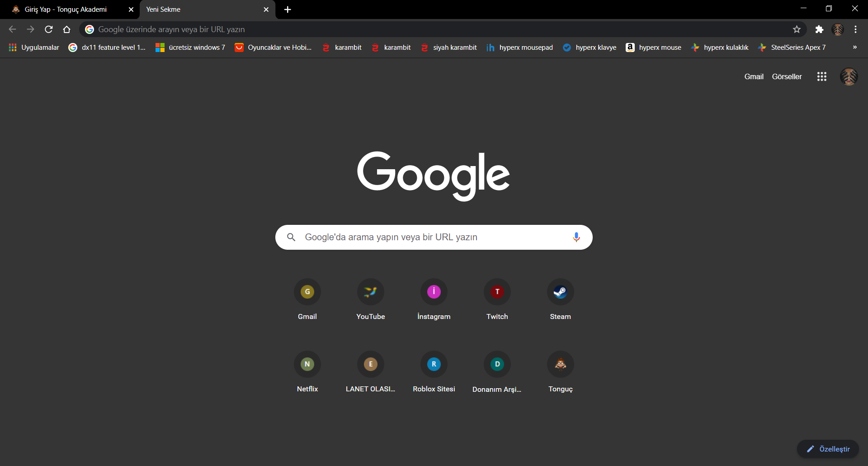This screenshot has width=868, height=466.
Task: Show hidden bookmarks with the double chevron
Action: 855,47
